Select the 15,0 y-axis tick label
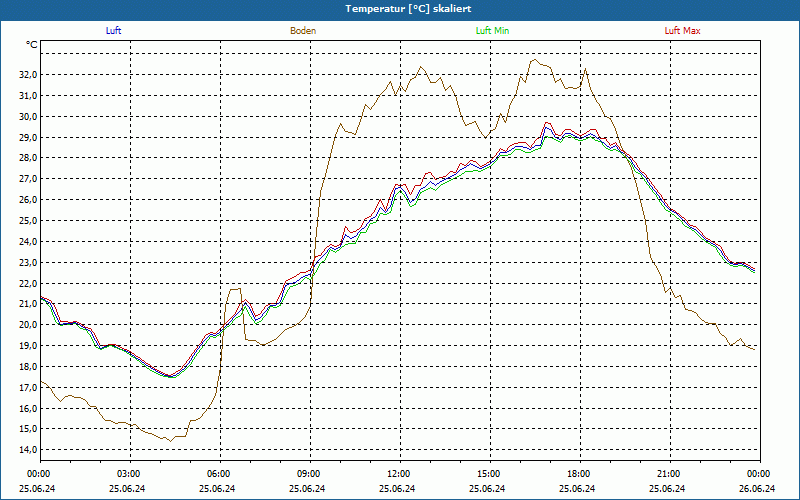This screenshot has height=500, width=800. (29, 429)
